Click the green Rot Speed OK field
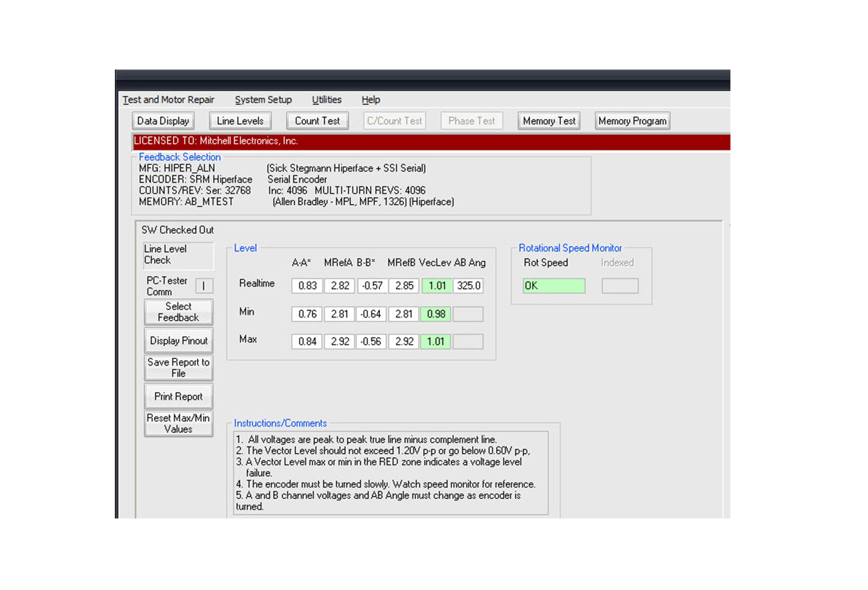Screen dimensions: 868x590 click(x=554, y=286)
